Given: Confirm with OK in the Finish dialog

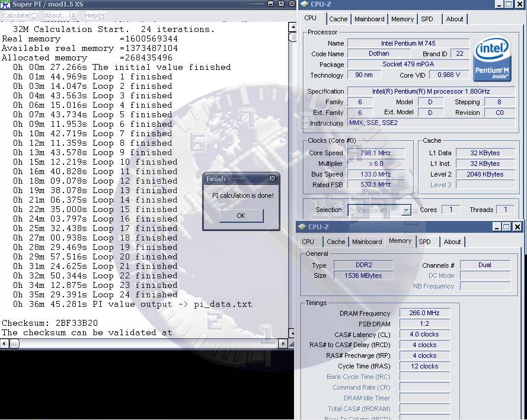Looking at the screenshot, I should click(x=241, y=216).
